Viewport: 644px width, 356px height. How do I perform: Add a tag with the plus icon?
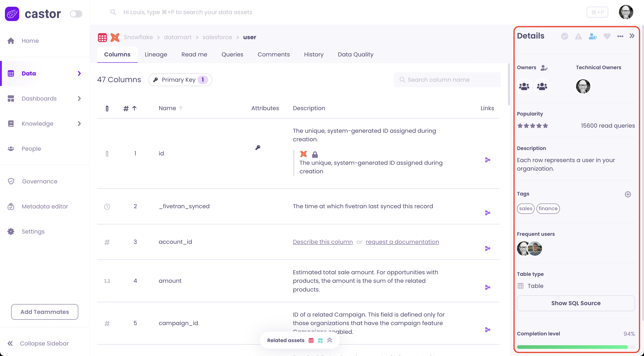(x=628, y=194)
